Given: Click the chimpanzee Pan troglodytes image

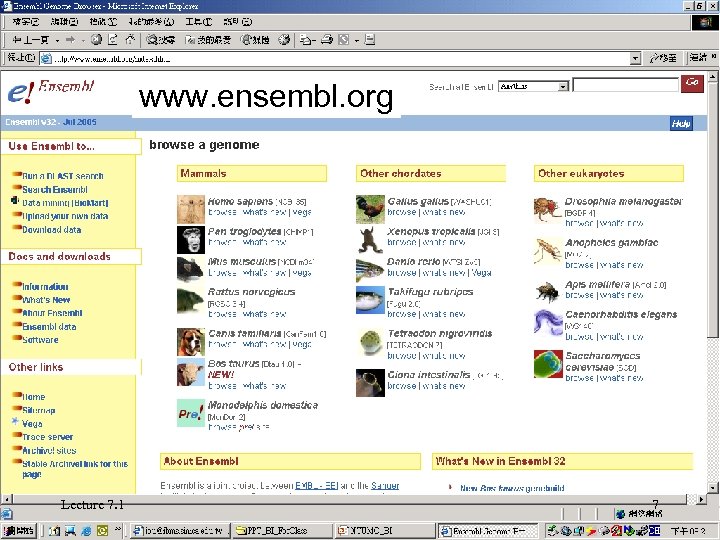Looking at the screenshot, I should pos(191,240).
